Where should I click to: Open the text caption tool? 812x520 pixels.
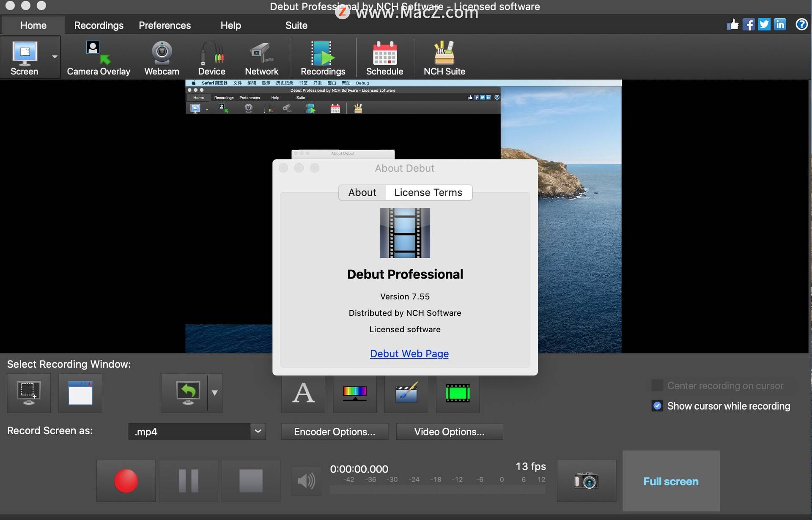[303, 393]
